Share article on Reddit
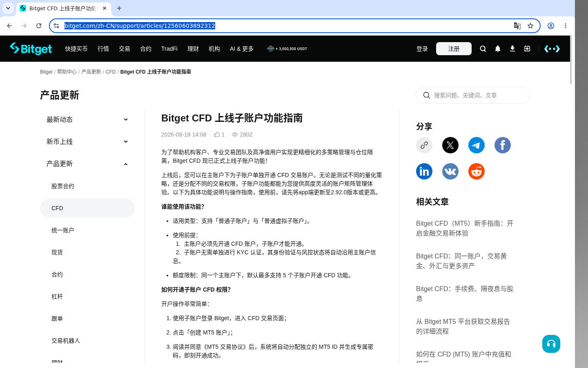The image size is (588, 368). click(x=477, y=171)
